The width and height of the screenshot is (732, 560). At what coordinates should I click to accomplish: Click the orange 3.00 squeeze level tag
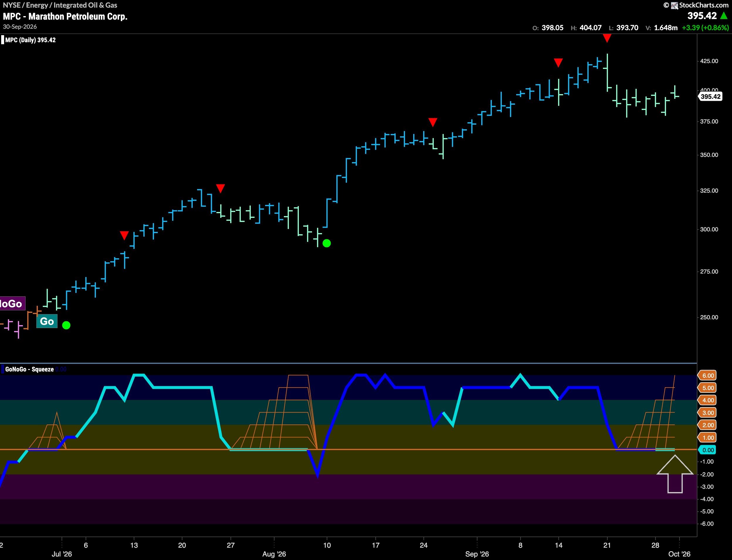coord(707,413)
